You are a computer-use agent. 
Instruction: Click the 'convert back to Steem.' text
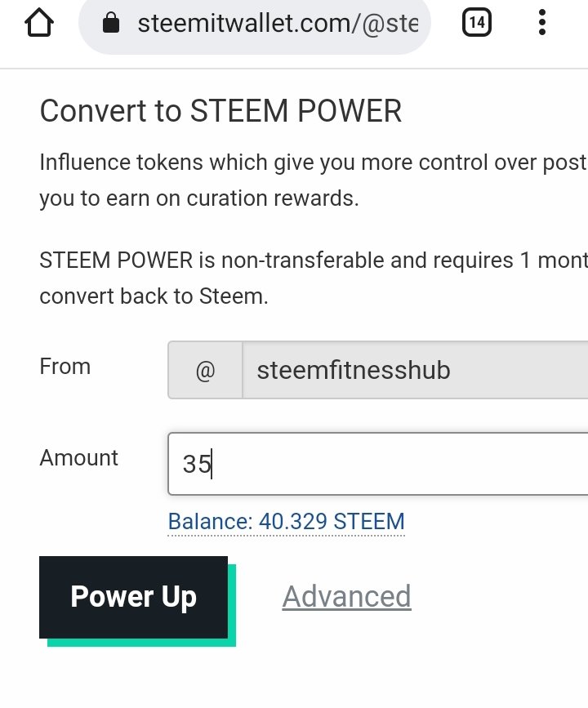[x=154, y=296]
